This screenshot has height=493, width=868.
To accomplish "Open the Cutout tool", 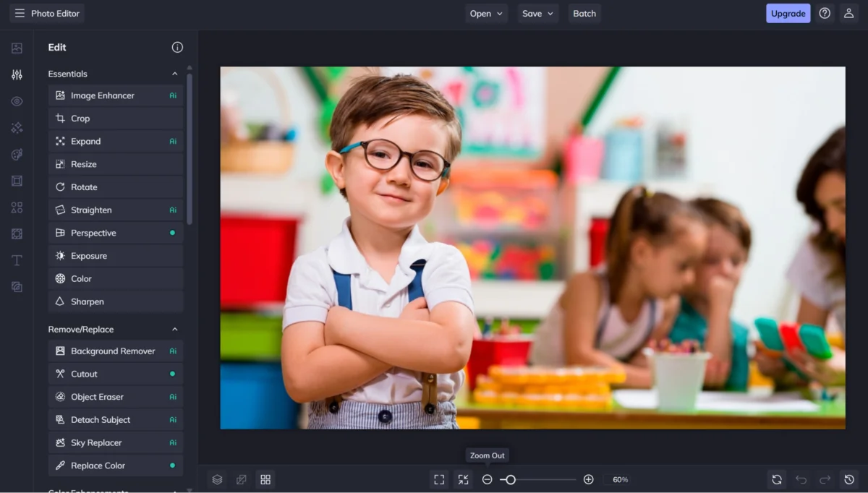I will 116,374.
